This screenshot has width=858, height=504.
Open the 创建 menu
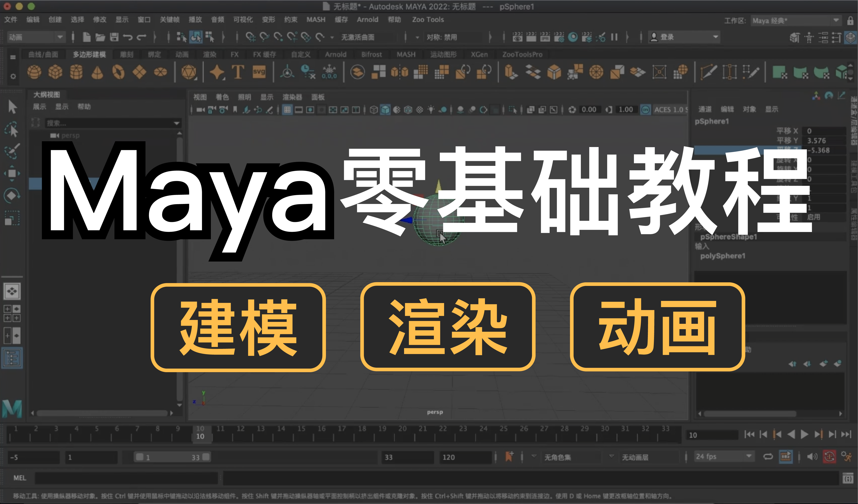point(55,20)
